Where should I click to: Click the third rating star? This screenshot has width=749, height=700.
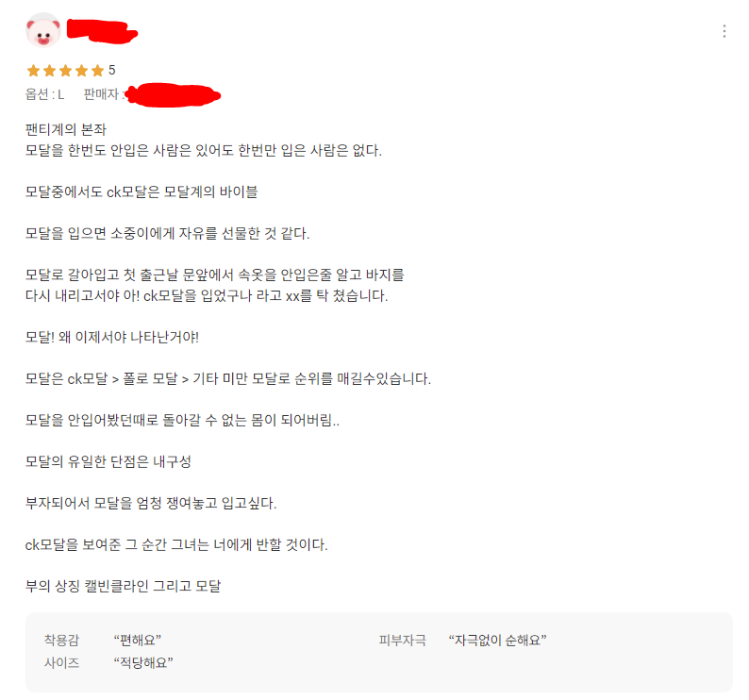65,71
